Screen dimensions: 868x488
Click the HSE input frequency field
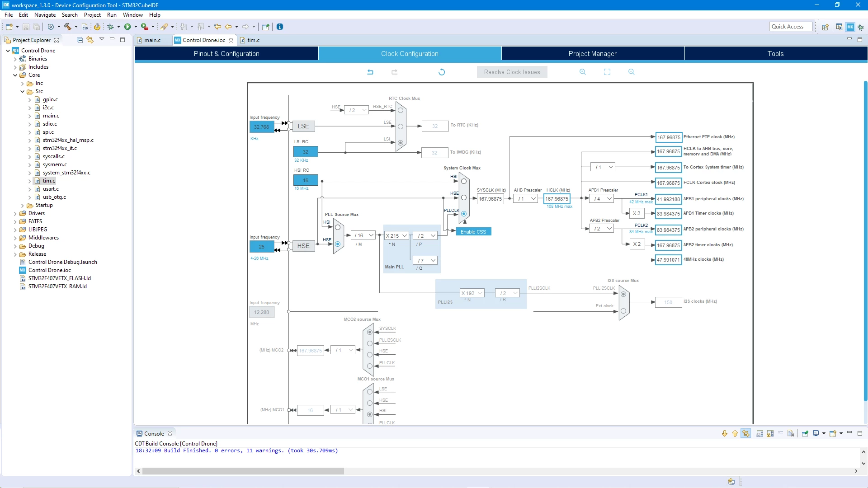point(262,247)
